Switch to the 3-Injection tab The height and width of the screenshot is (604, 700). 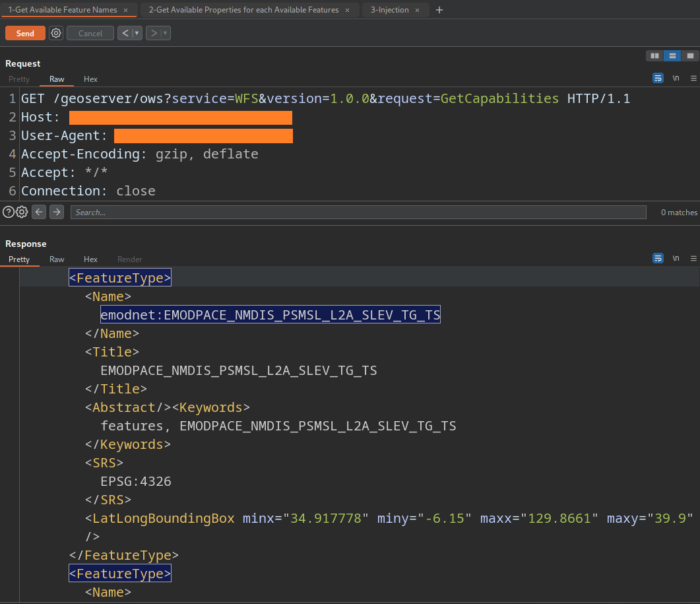[389, 10]
